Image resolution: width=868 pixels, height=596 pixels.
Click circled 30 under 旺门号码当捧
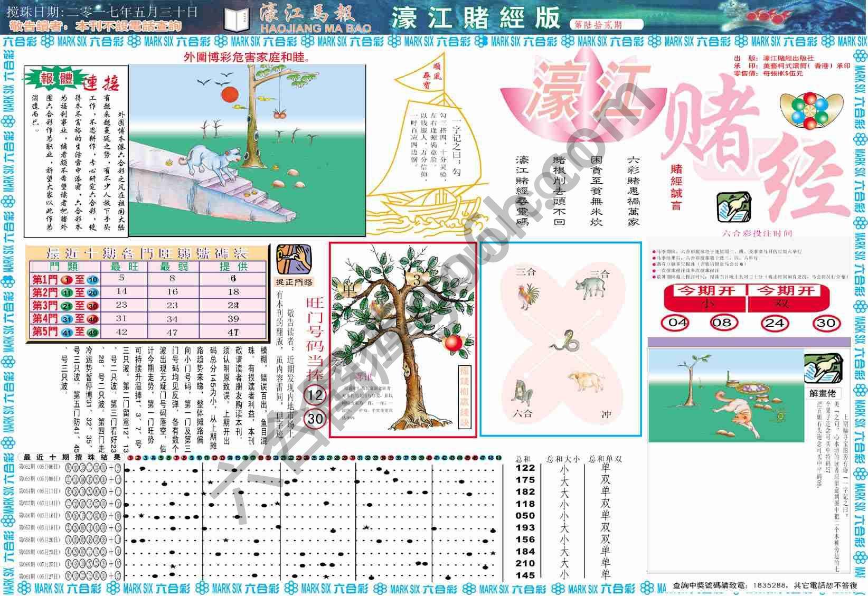(x=315, y=419)
